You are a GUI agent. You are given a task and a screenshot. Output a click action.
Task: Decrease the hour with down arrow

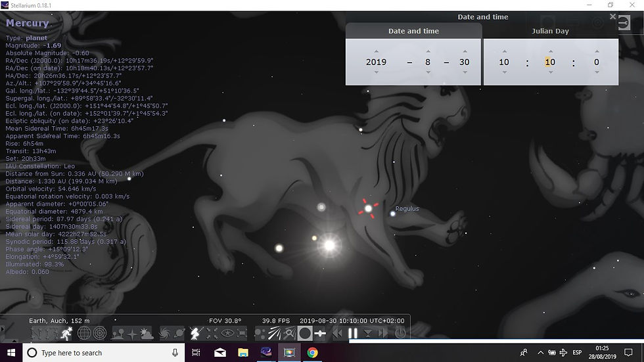[505, 72]
